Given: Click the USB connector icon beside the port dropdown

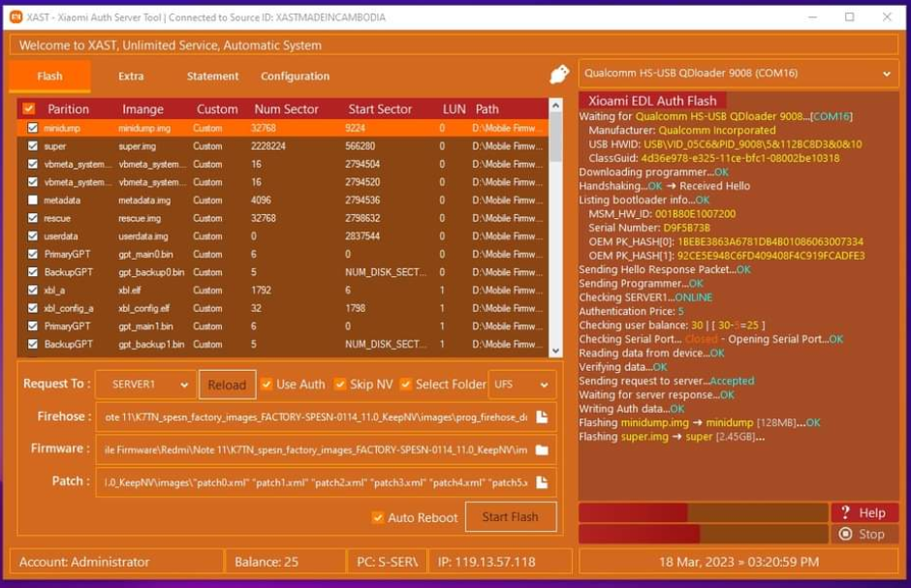Looking at the screenshot, I should pyautogui.click(x=559, y=74).
